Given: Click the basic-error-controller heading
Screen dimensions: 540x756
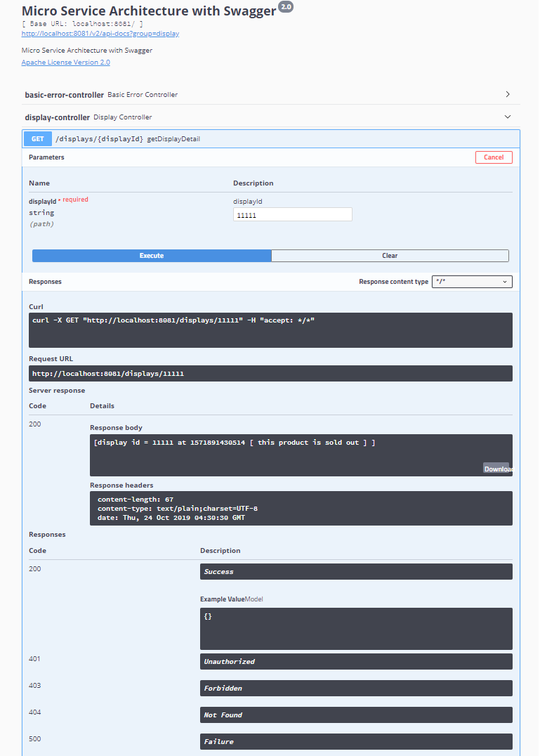Looking at the screenshot, I should [x=65, y=95].
